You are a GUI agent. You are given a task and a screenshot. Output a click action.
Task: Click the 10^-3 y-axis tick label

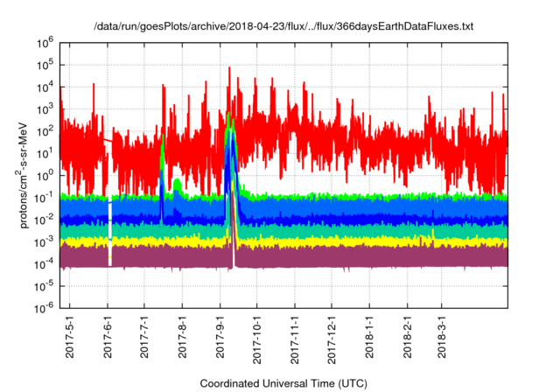pos(44,242)
